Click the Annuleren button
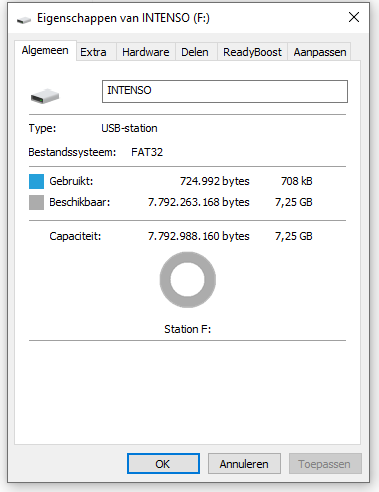 click(244, 464)
